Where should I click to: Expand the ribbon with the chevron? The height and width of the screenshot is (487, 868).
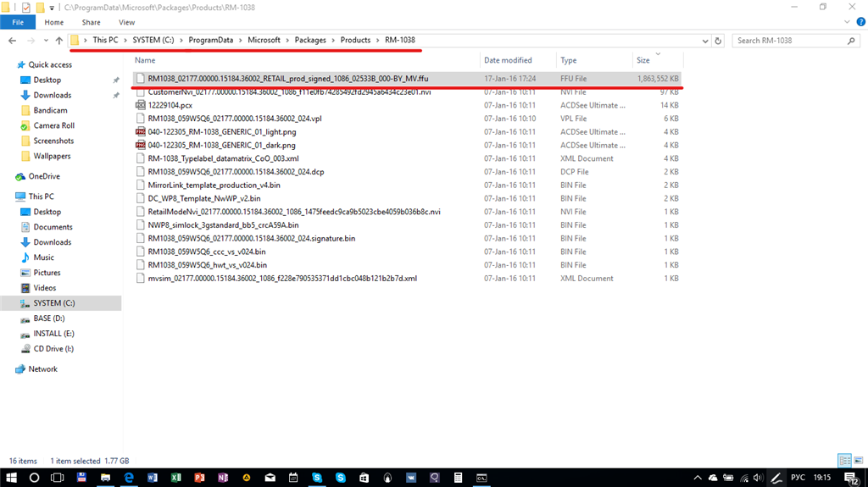[x=847, y=22]
